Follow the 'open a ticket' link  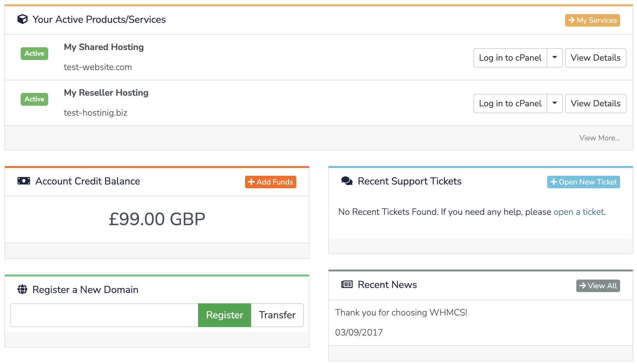(578, 212)
